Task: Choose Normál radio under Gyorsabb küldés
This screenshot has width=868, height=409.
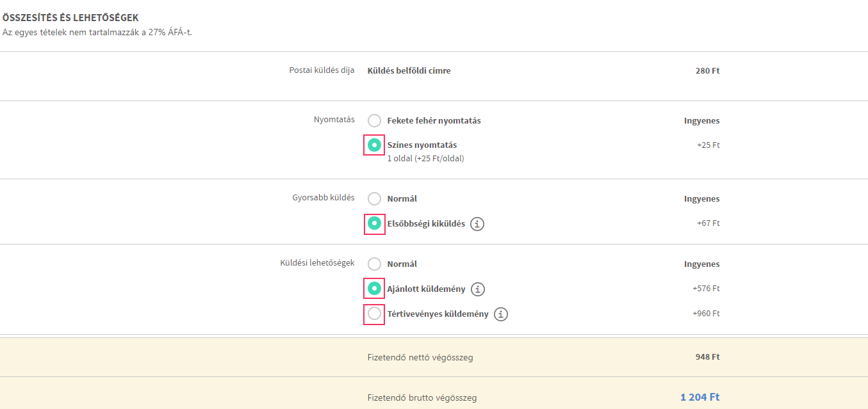Action: (374, 199)
